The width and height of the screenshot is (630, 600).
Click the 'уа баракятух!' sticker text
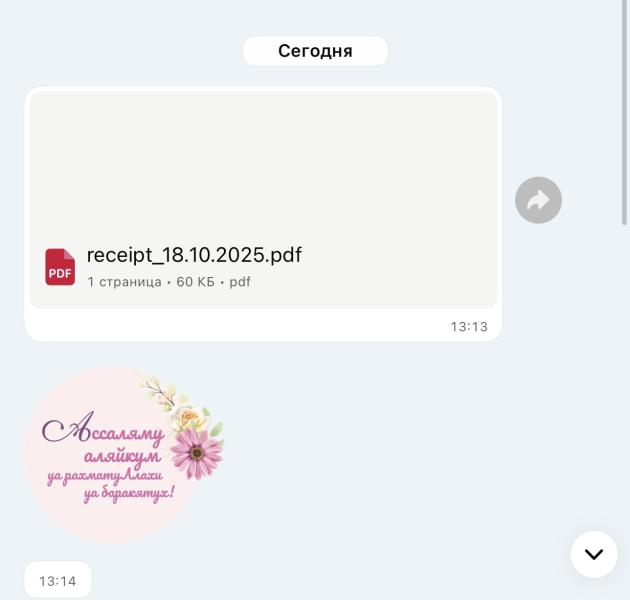129,493
